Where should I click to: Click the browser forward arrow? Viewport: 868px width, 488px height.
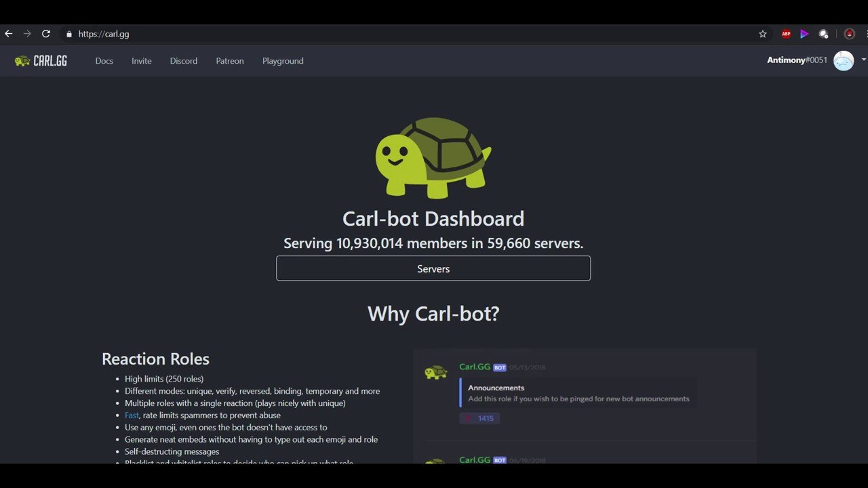[27, 34]
